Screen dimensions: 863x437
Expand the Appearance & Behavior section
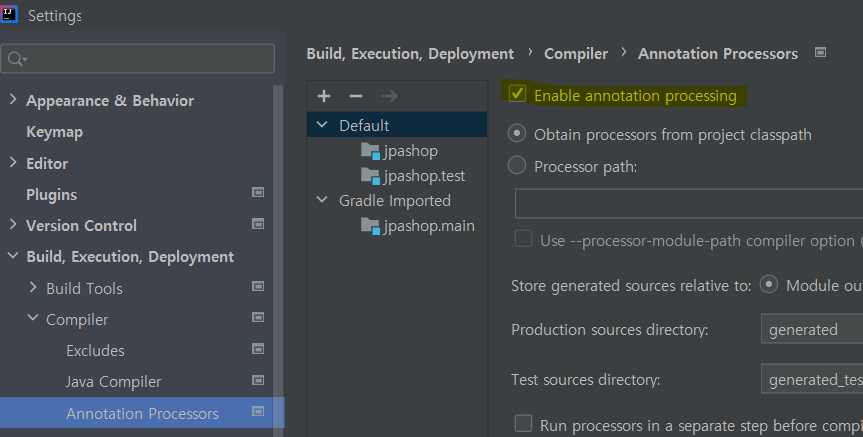[12, 101]
